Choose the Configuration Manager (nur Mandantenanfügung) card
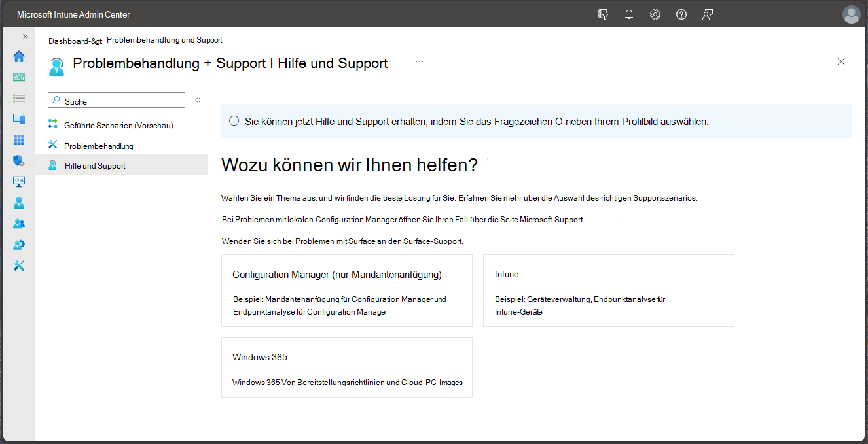868x444 pixels. 347,290
